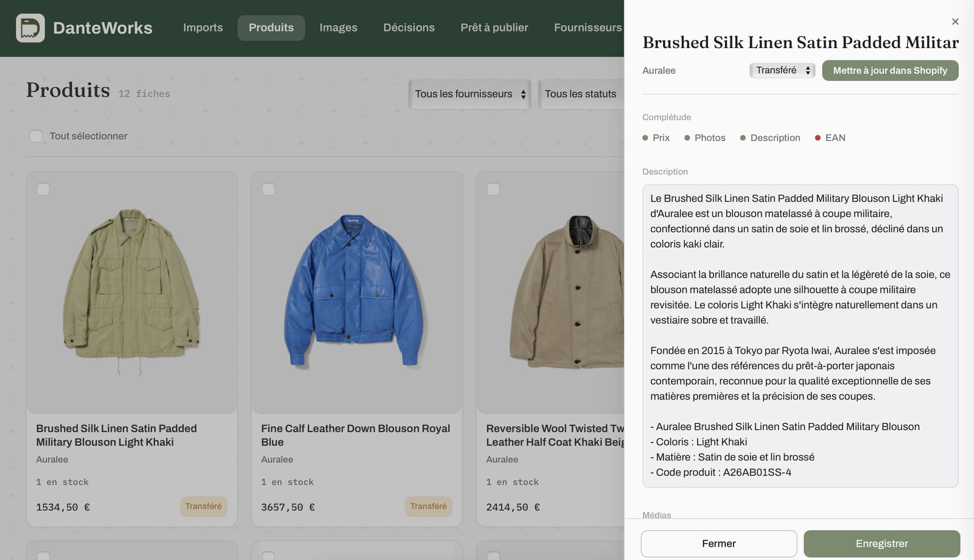Check the Tout sélectionner checkbox

tap(37, 136)
